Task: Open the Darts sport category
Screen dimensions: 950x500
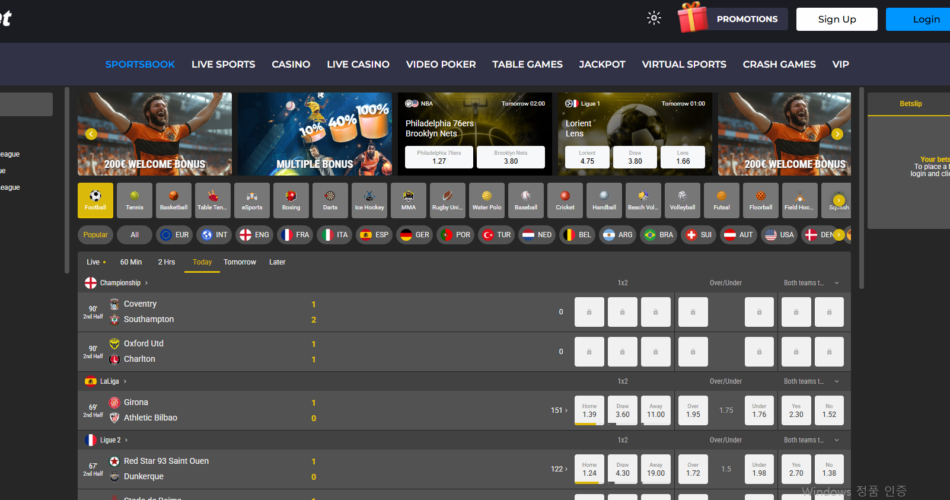Action: point(330,200)
